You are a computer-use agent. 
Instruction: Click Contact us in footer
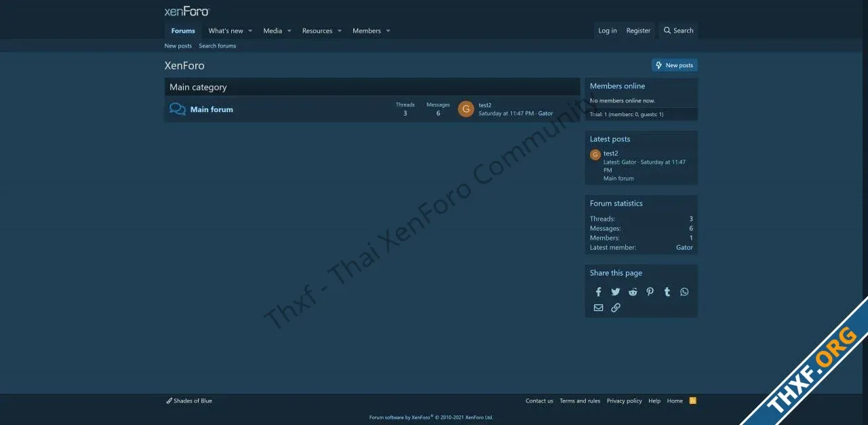[539, 401]
